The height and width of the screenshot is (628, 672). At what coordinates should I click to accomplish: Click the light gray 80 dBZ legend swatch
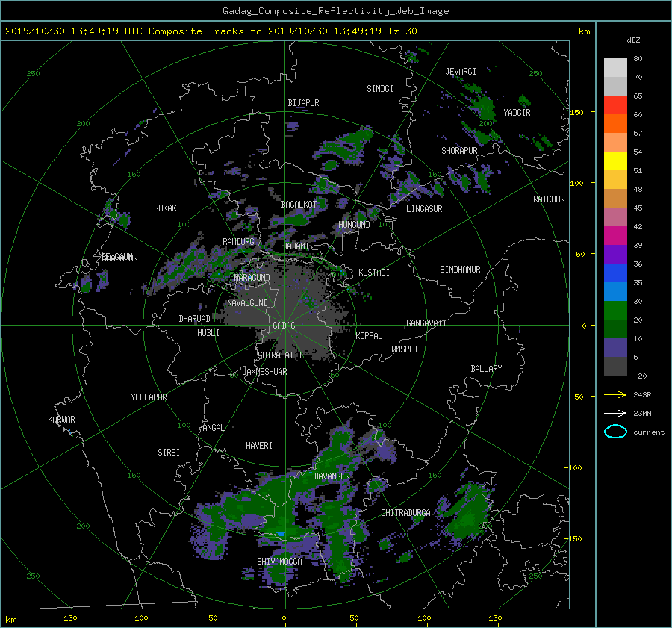[615, 68]
